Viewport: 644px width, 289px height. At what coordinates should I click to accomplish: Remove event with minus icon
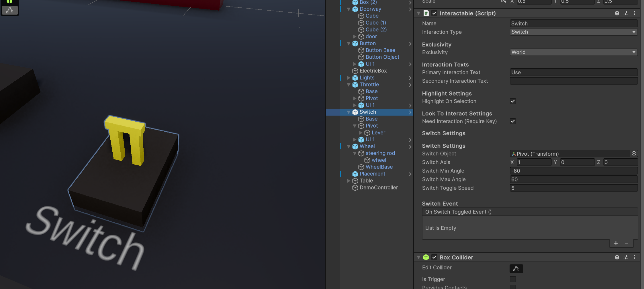pyautogui.click(x=627, y=243)
